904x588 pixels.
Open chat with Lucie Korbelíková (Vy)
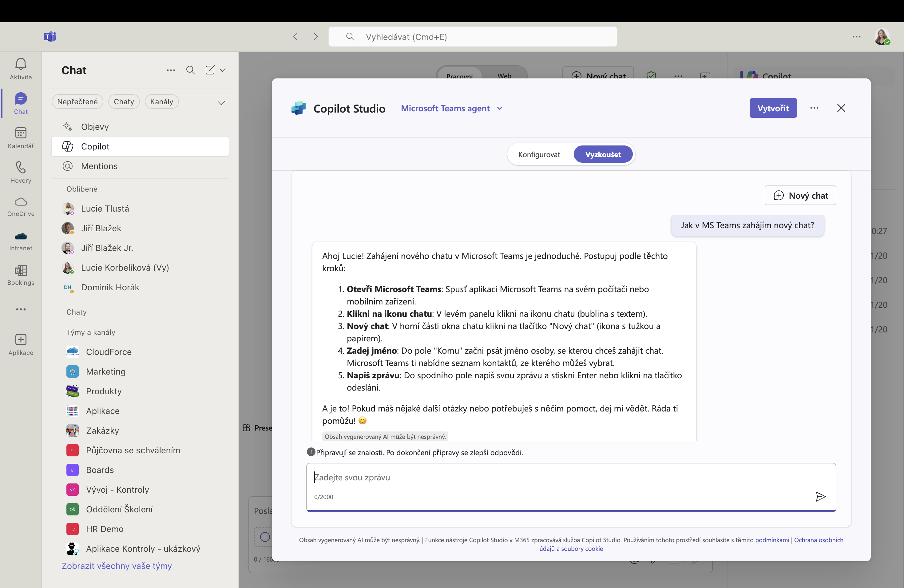(140, 268)
